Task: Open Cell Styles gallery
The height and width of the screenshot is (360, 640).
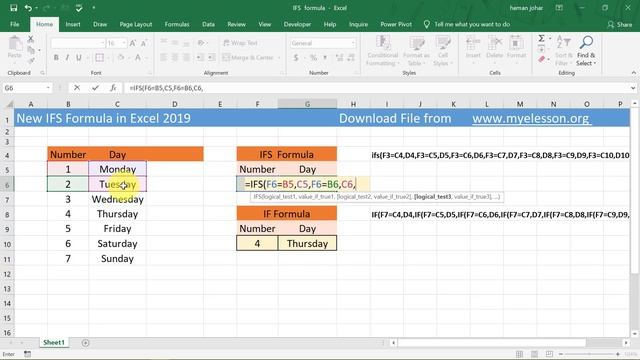Action: point(443,51)
